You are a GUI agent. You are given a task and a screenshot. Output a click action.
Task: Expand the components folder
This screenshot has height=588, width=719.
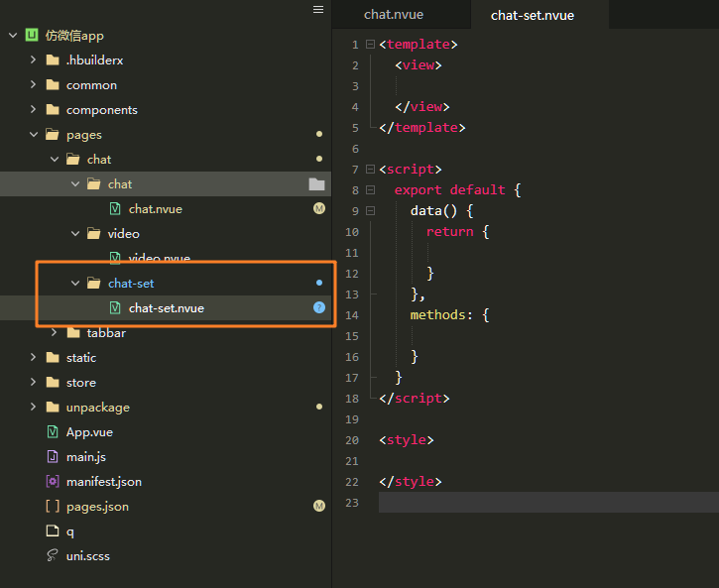click(33, 109)
